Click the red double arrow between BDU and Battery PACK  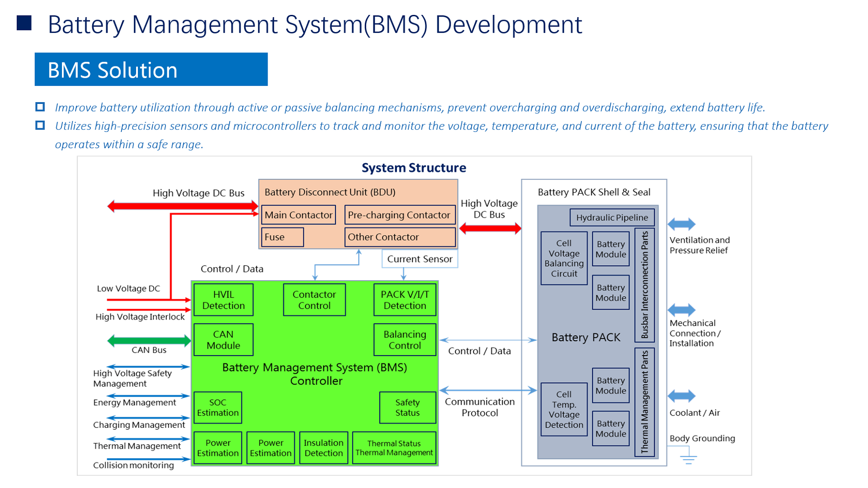point(490,229)
